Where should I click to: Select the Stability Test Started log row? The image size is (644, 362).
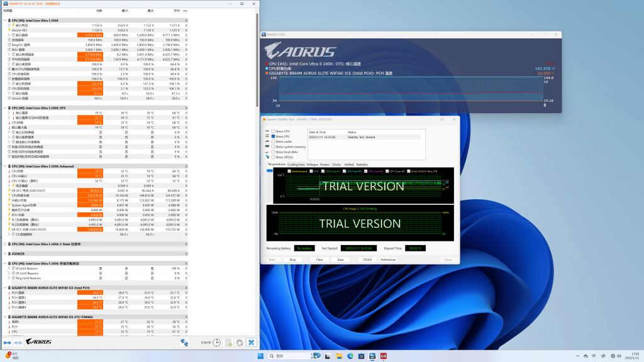[364, 137]
